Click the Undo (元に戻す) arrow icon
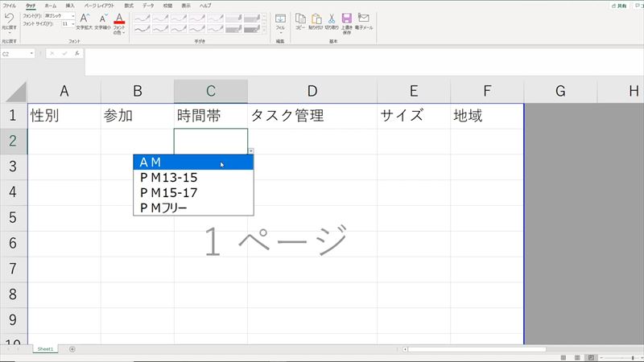Viewport: 644px width, 362px height. 9,18
